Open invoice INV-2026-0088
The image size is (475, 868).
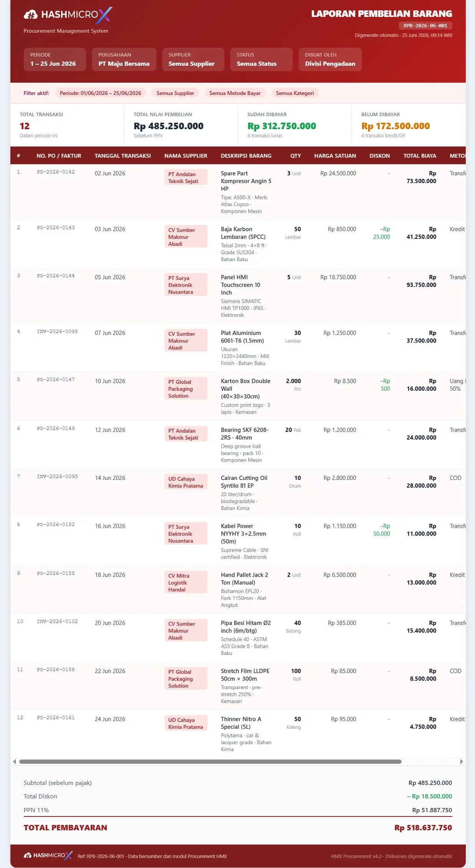coord(57,332)
